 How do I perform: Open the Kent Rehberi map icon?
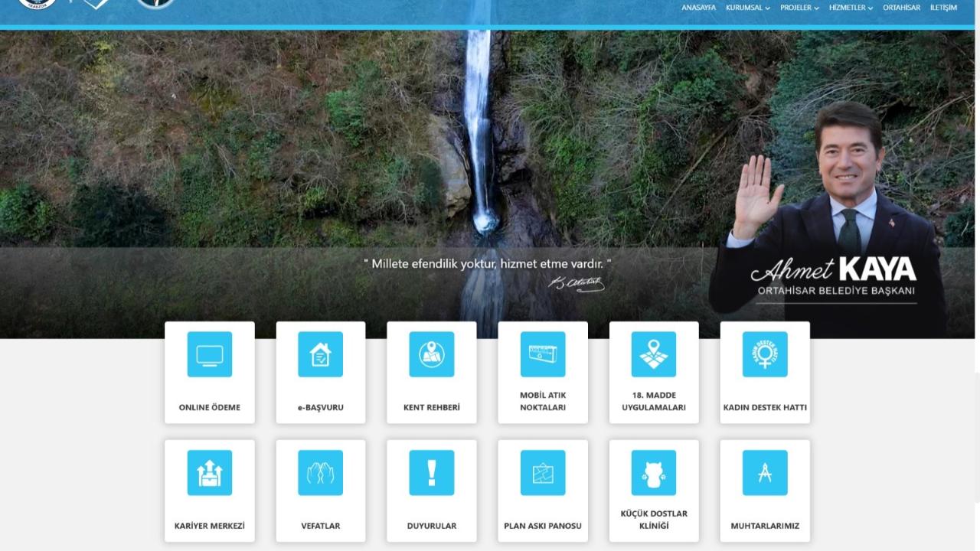pos(432,354)
